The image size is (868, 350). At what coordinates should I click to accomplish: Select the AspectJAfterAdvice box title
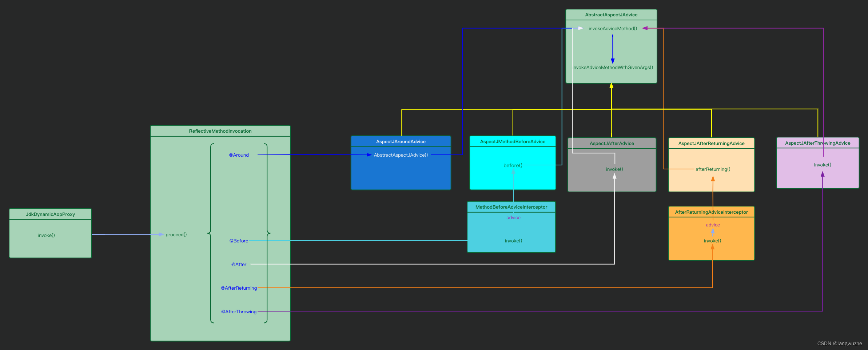click(x=612, y=143)
